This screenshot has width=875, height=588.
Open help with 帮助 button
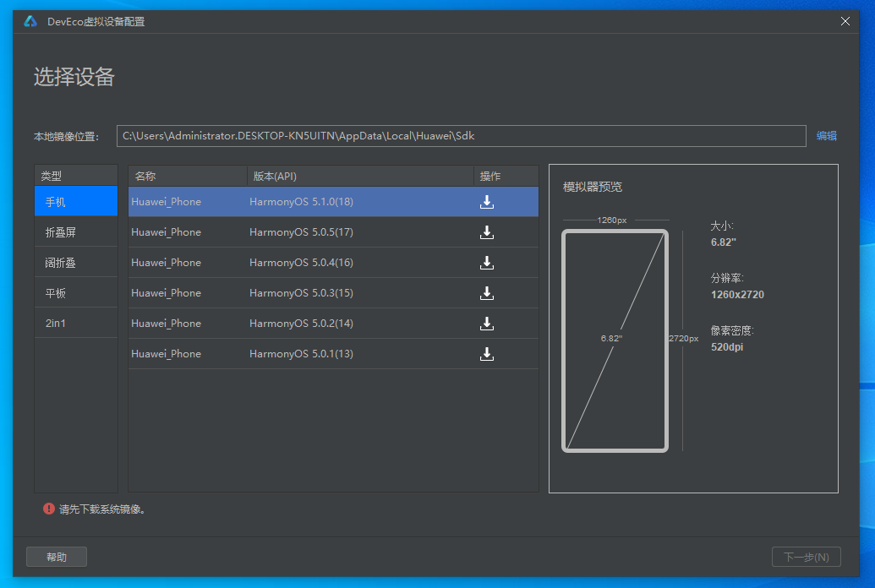pos(57,557)
